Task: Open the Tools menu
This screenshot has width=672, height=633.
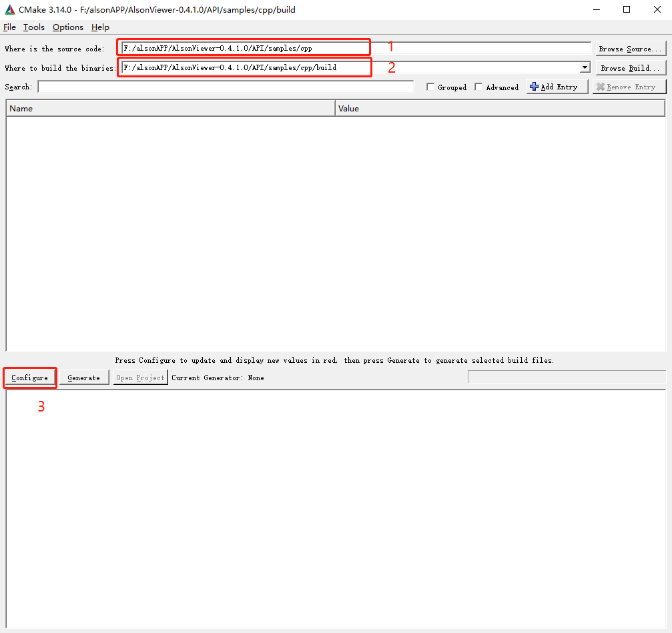Action: (x=33, y=27)
